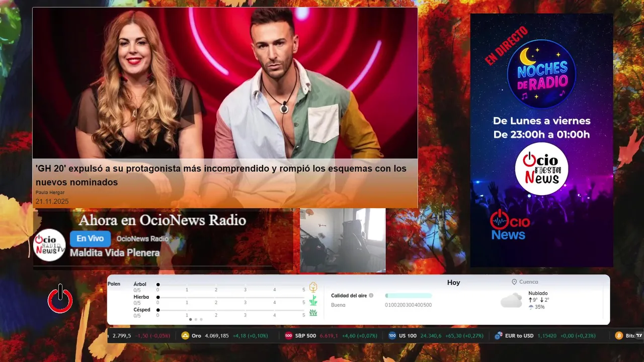Open the GH 20 news headline
This screenshot has height=362, width=644.
click(221, 175)
